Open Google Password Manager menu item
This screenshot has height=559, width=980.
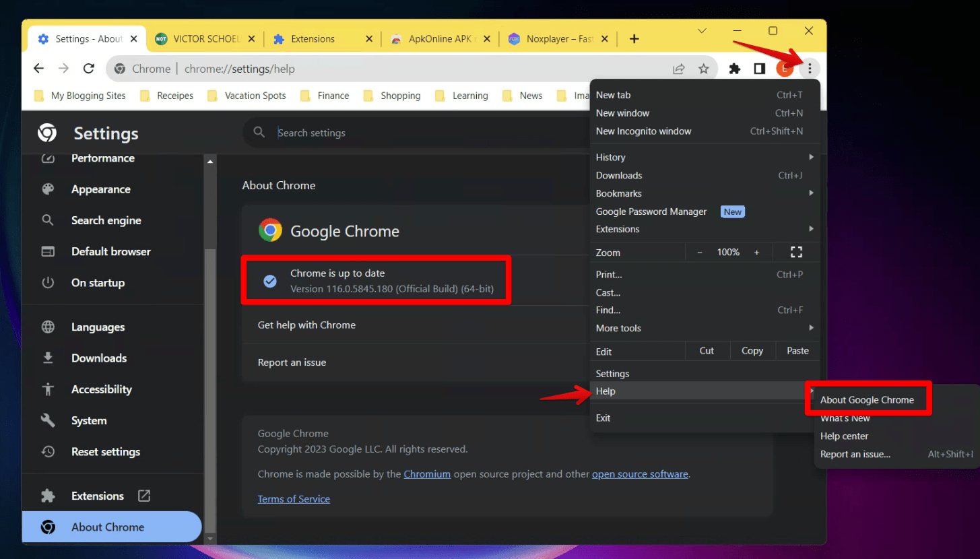point(705,211)
